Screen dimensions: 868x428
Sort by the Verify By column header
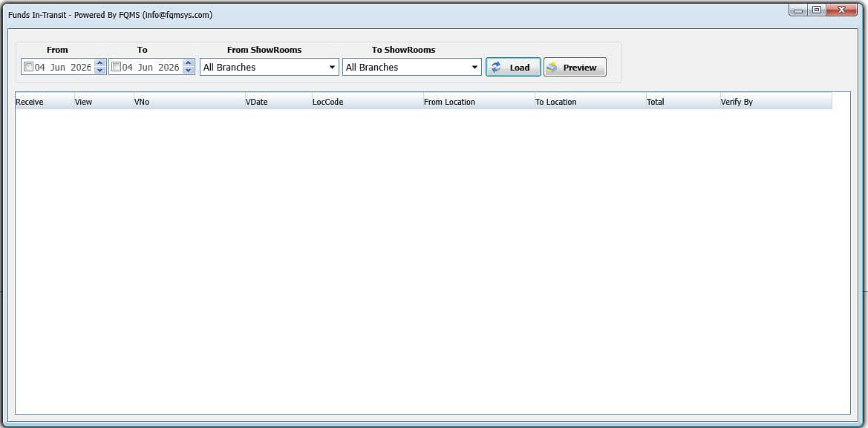(775, 102)
